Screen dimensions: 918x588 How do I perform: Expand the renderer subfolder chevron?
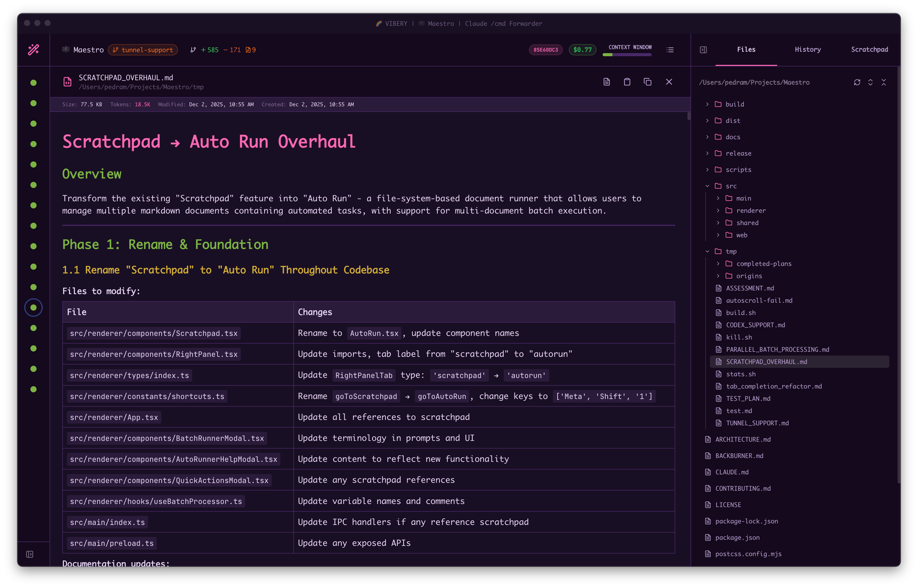point(718,210)
